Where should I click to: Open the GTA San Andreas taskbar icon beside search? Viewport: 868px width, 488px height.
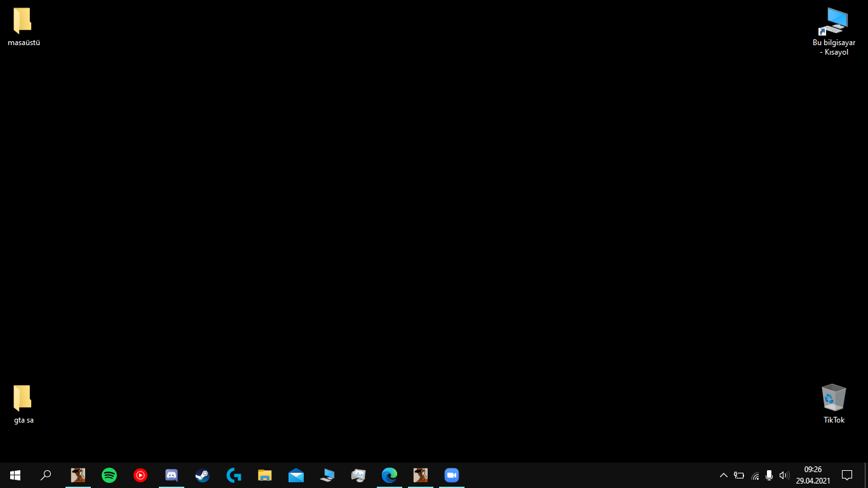(x=78, y=475)
